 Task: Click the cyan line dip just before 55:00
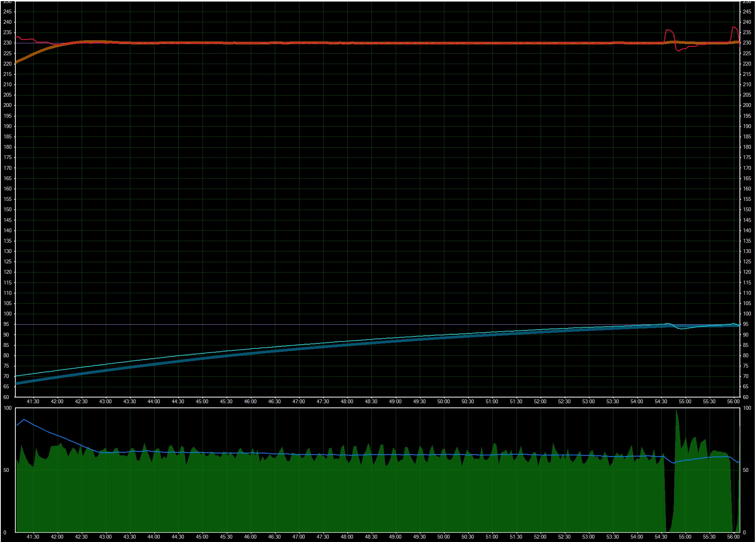(x=681, y=328)
